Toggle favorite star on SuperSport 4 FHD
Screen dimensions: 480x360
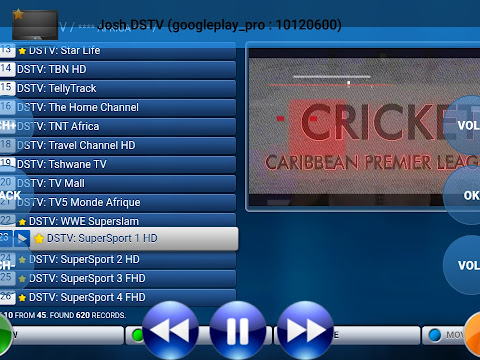point(22,298)
